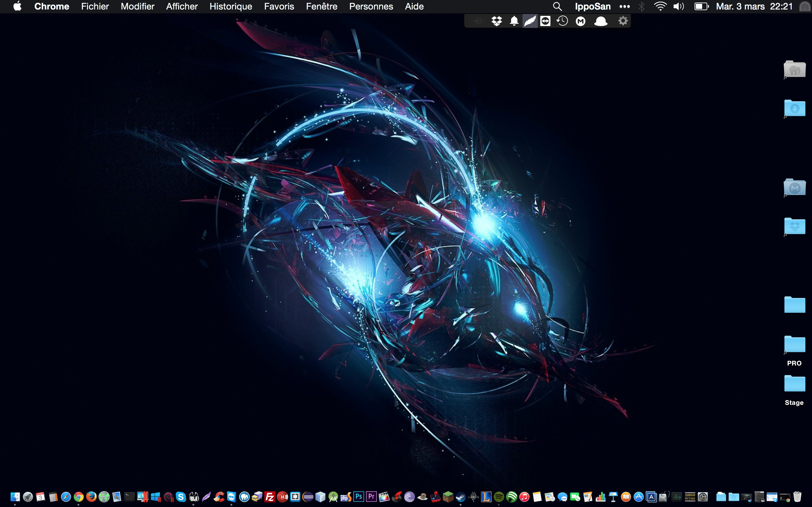The width and height of the screenshot is (812, 507).
Task: Open iBooks from the Dock
Action: pos(626,497)
